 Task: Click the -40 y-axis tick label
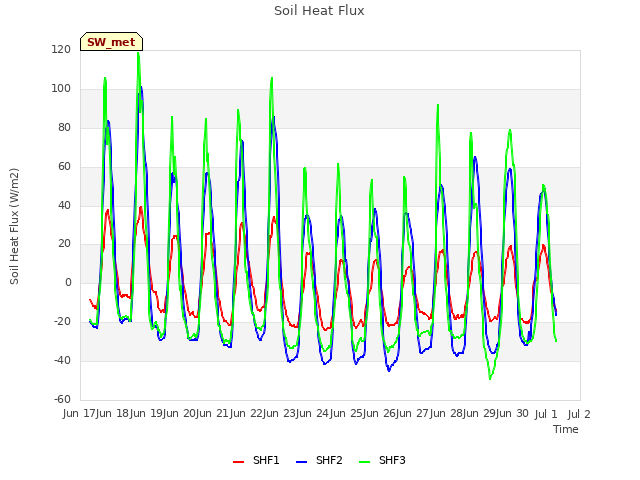pos(62,360)
